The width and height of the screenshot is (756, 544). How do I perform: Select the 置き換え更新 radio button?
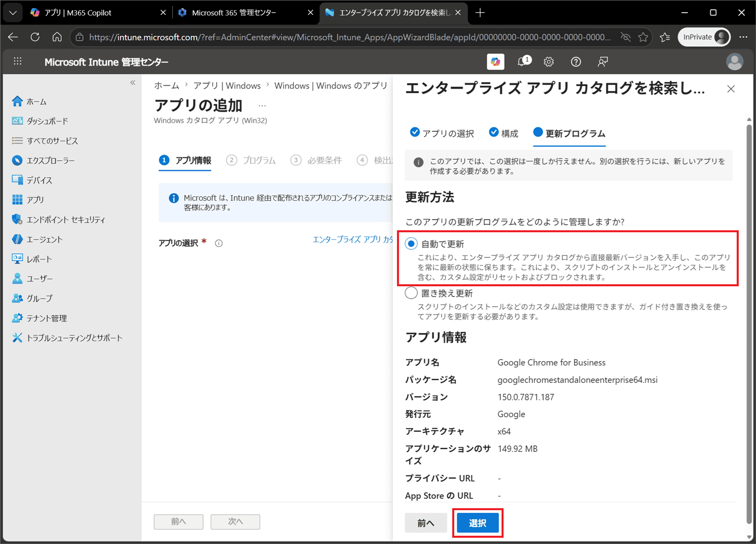[411, 293]
